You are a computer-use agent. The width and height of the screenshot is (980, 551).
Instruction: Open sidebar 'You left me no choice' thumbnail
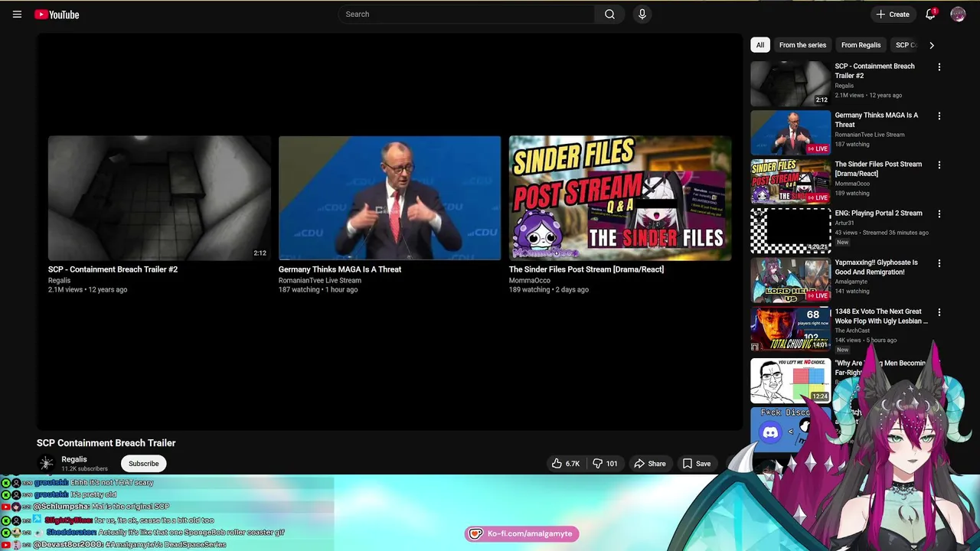coord(790,380)
